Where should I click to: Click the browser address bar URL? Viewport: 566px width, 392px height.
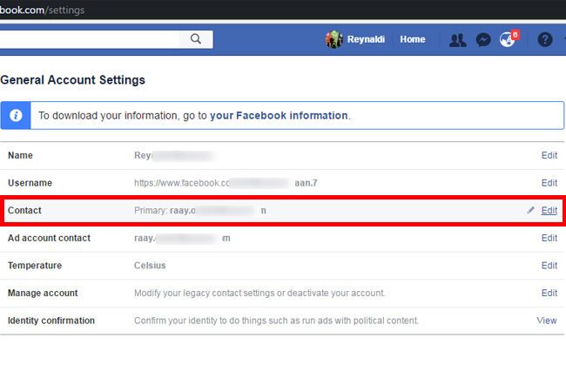[x=43, y=10]
